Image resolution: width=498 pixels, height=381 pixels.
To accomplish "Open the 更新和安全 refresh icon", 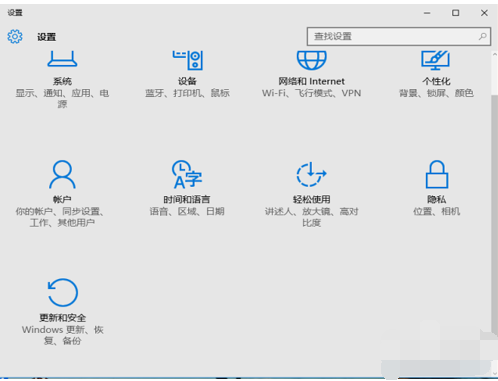I will (x=63, y=292).
